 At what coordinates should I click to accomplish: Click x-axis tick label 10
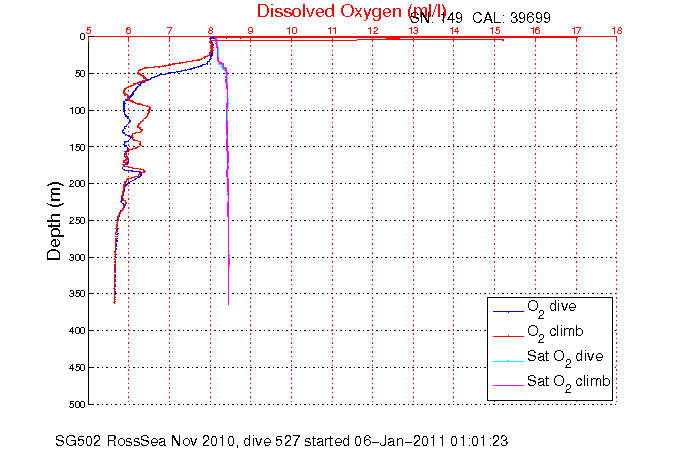coord(292,31)
